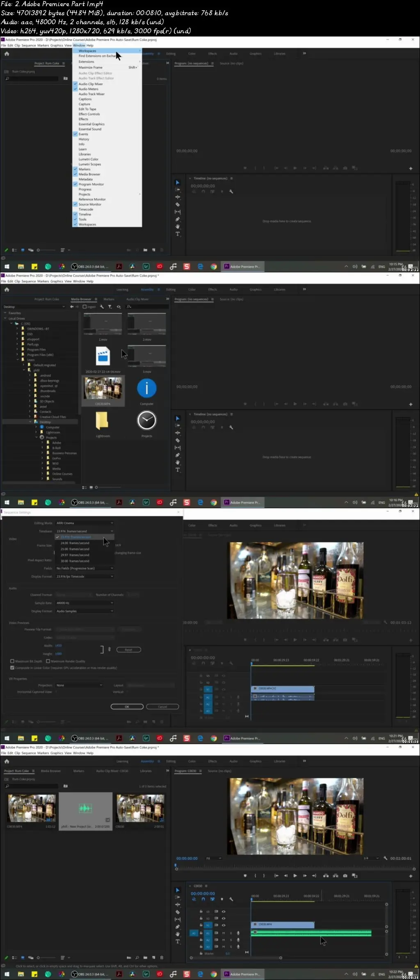Click the Find magnifier beside the project panel trash
Viewport: 420px width, 980px height.
(137, 957)
